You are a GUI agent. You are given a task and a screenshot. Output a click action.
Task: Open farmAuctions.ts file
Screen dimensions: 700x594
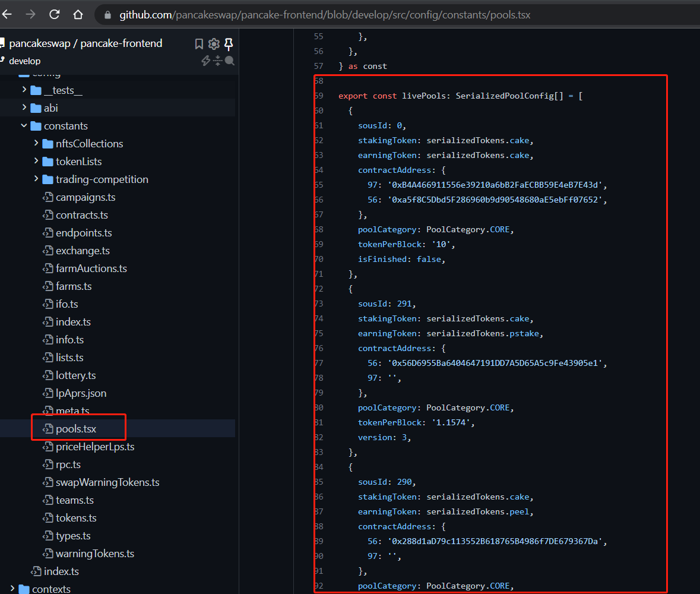91,268
